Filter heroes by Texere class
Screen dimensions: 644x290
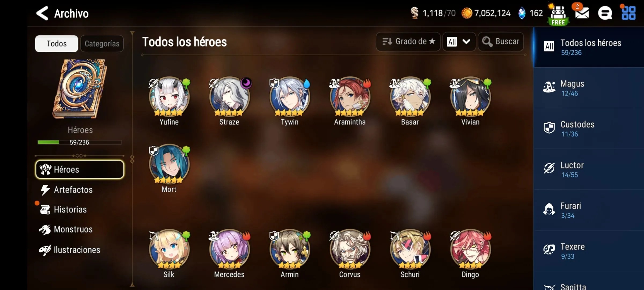[x=589, y=251]
